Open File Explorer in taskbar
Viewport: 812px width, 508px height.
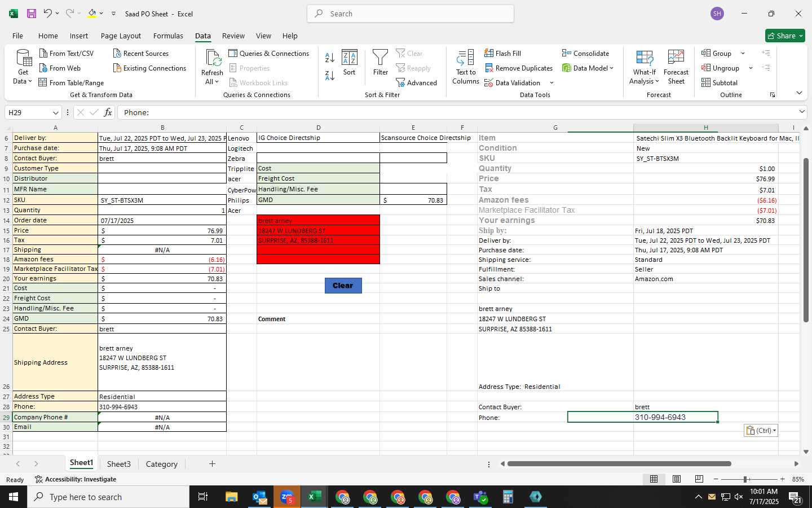(232, 497)
